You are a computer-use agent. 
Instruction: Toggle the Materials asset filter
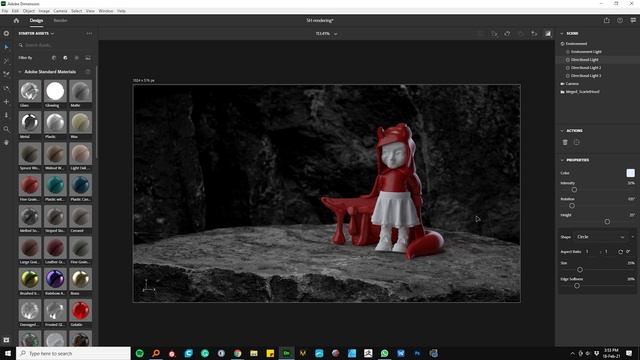click(65, 58)
